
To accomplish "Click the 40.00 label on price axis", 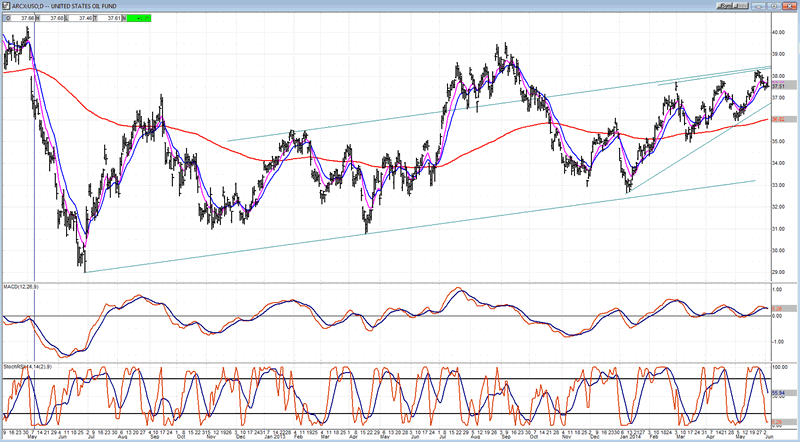I will tap(780, 32).
